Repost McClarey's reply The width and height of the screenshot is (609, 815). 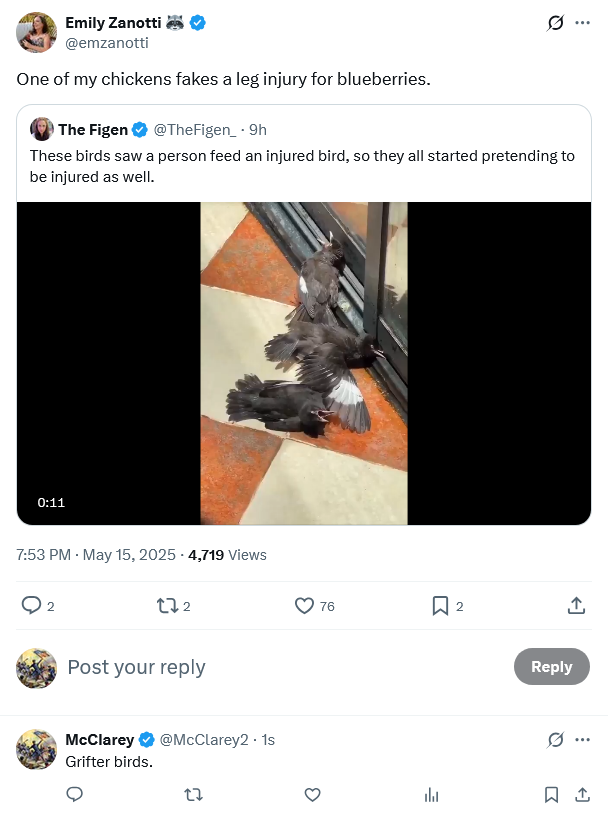click(x=193, y=795)
